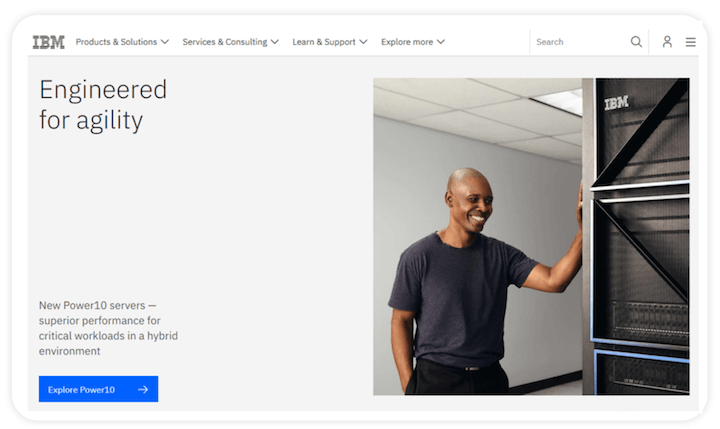Open the Learn & Support menu
720x429 pixels.
click(x=330, y=42)
